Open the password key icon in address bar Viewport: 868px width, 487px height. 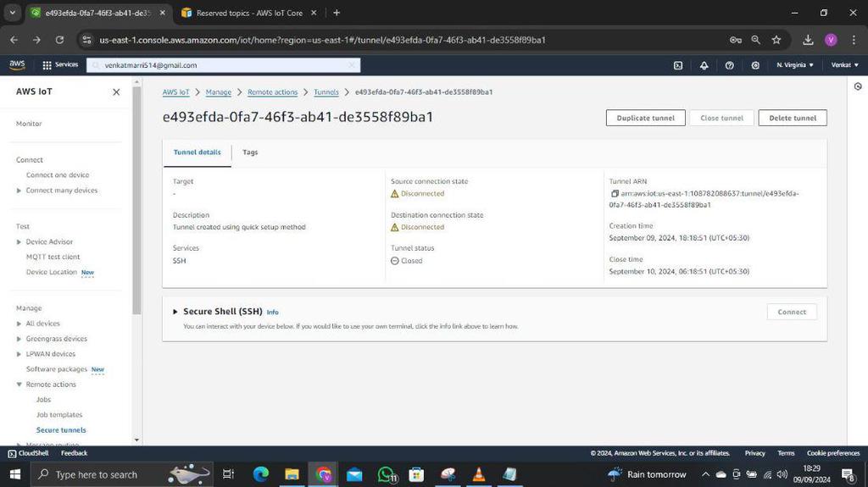(x=735, y=40)
